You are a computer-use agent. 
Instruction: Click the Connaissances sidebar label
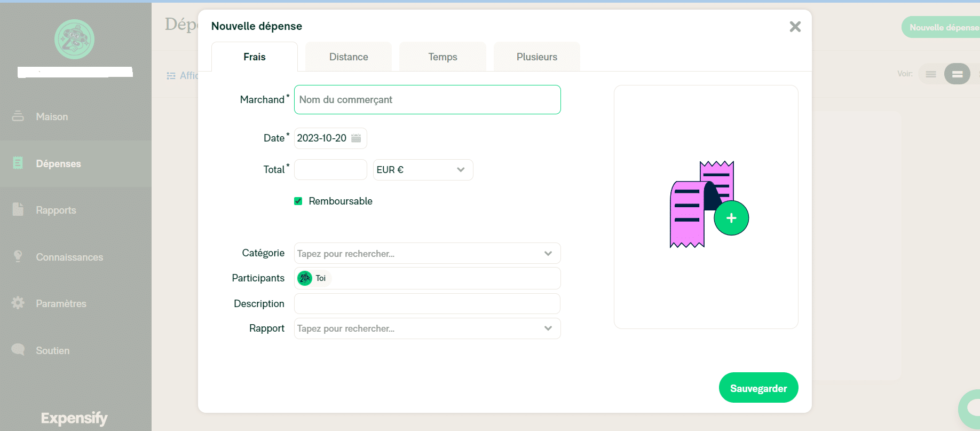(x=69, y=257)
